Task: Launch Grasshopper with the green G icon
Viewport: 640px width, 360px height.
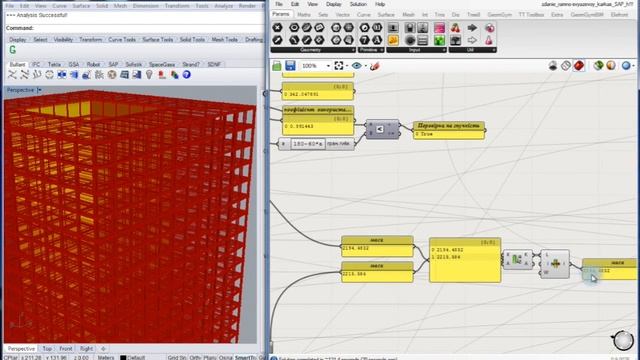Action: click(13, 50)
